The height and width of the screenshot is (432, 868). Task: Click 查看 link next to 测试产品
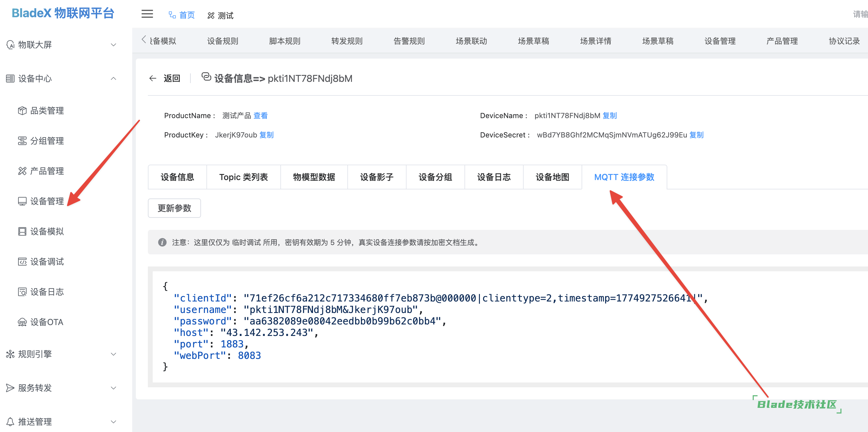(x=260, y=116)
